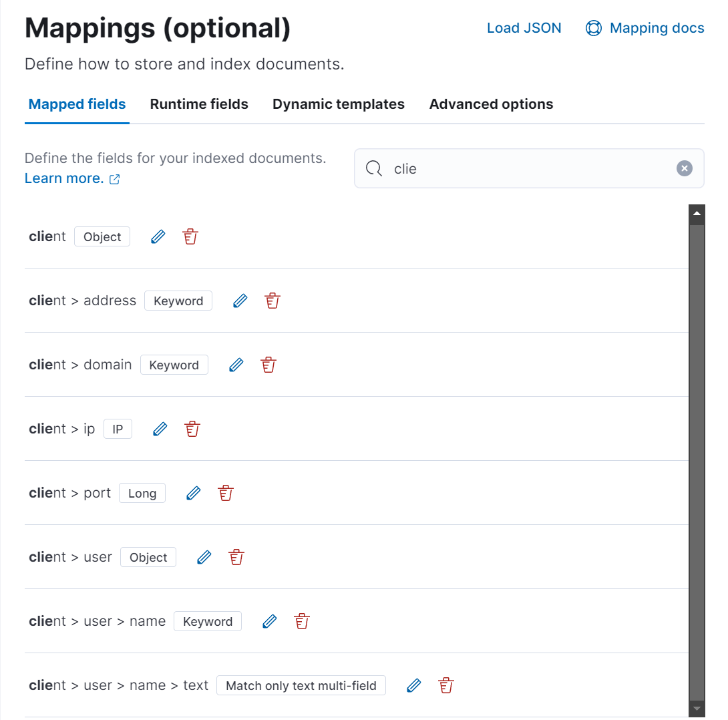Click the external link icon beside Learn more
The height and width of the screenshot is (720, 728).
[x=114, y=179]
